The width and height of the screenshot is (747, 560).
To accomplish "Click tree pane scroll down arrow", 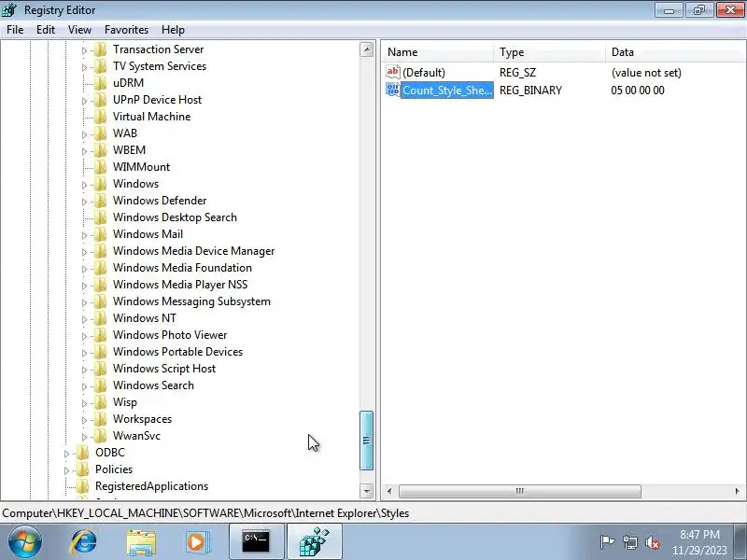I will coord(366,491).
